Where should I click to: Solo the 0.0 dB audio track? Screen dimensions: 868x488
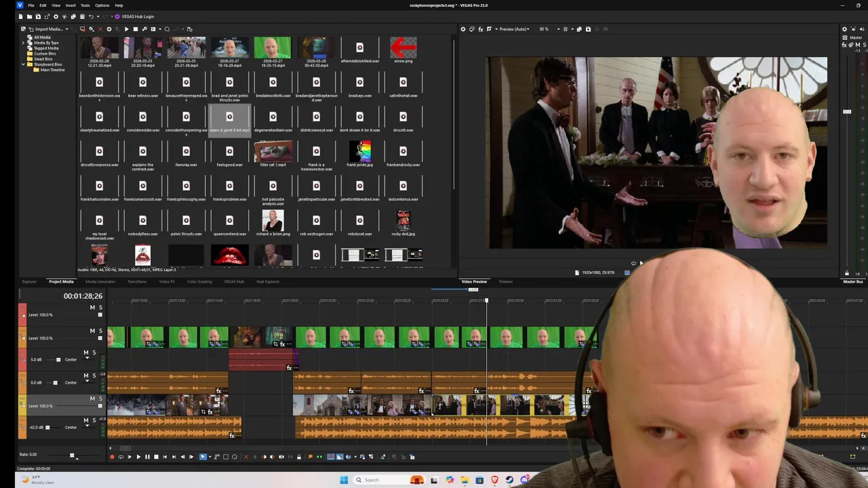click(x=94, y=375)
